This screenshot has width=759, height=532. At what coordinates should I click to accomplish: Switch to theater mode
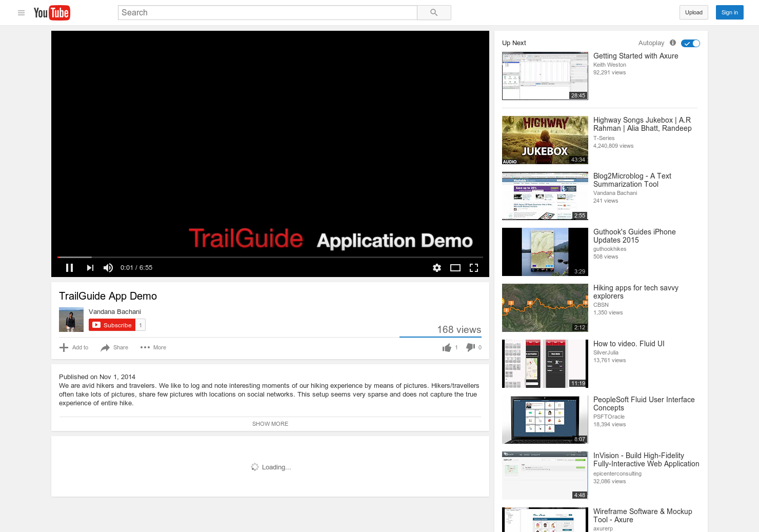(x=455, y=267)
